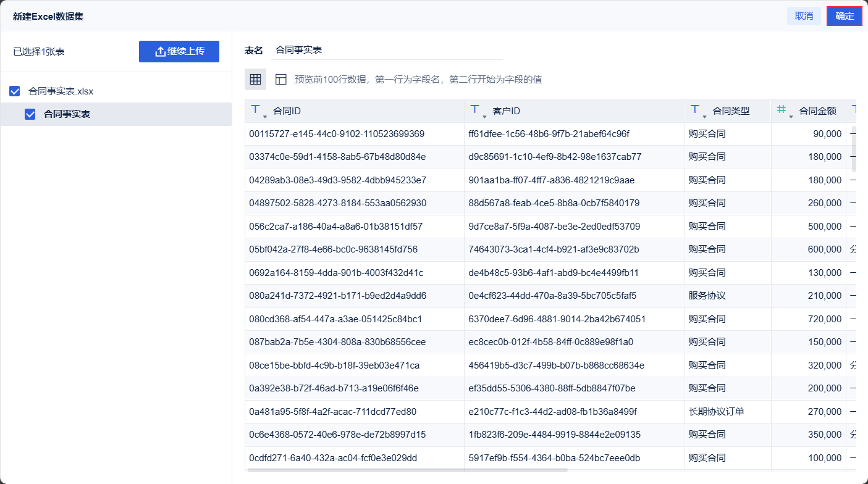Open the type selector for 客户ID column
Viewport: 868px width, 484px height.
pyautogui.click(x=478, y=111)
